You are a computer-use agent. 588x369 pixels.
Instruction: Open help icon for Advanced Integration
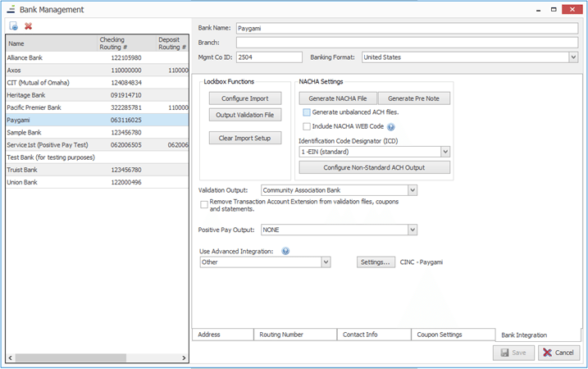click(x=285, y=251)
